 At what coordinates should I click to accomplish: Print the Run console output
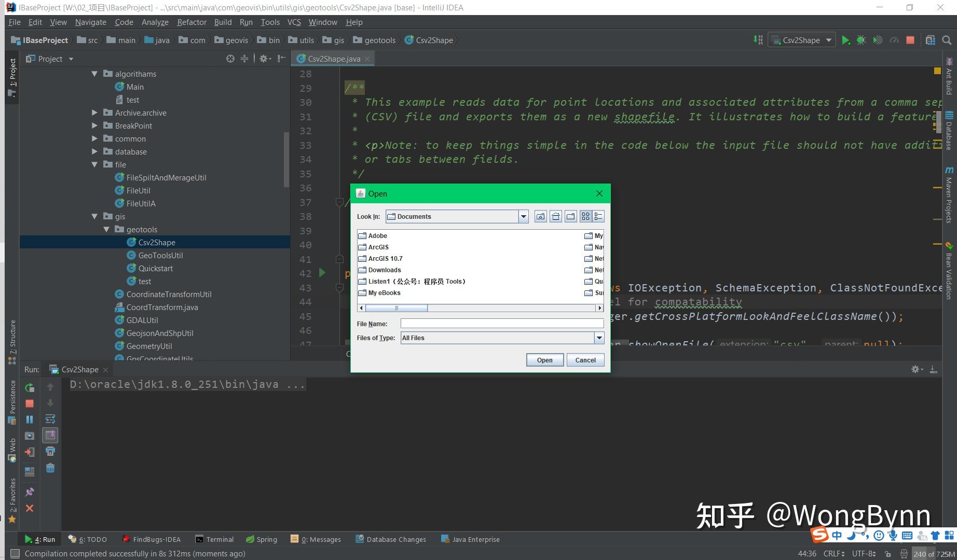[50, 452]
